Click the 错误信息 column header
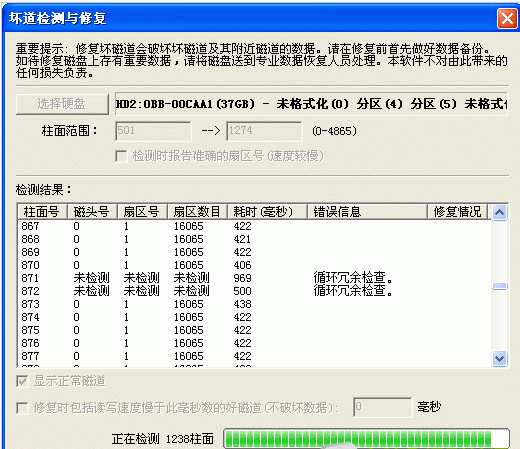Screen dimensions: 520x449 (367, 212)
